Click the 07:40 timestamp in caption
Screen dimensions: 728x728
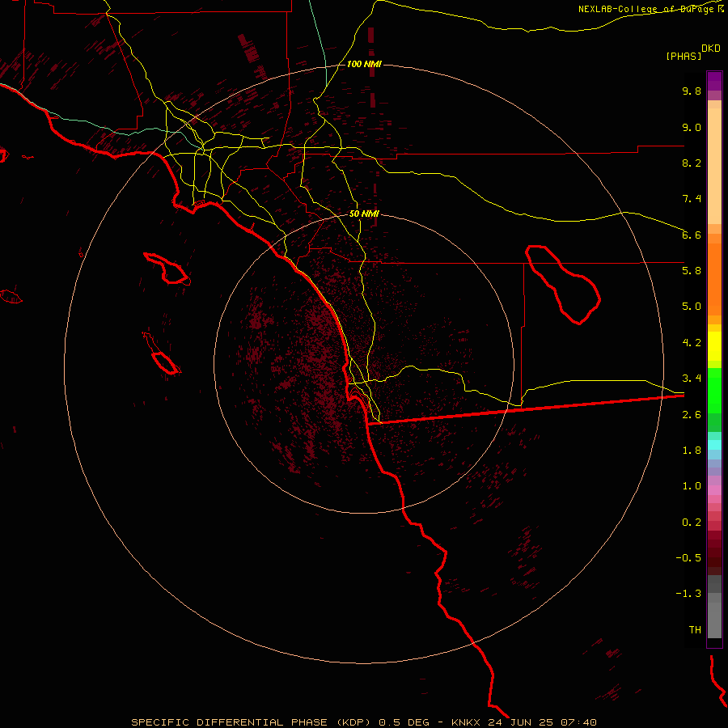coord(578,722)
